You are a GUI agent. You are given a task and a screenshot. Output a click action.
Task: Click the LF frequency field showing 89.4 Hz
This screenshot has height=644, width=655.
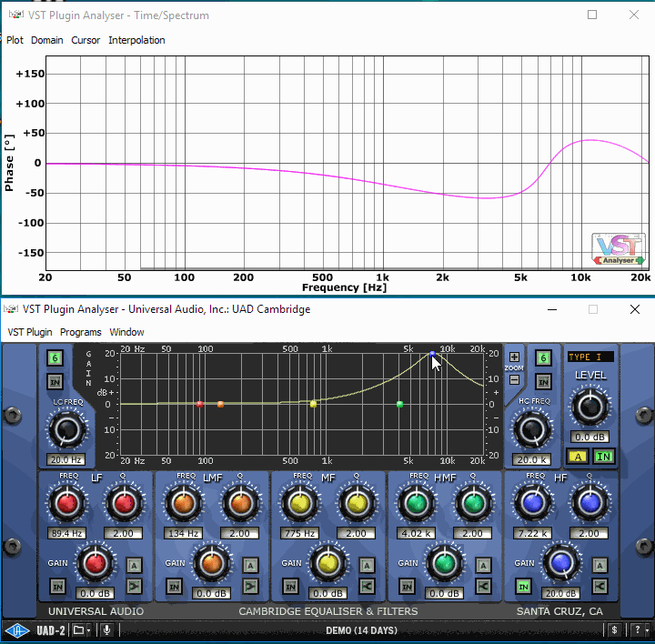pyautogui.click(x=66, y=533)
